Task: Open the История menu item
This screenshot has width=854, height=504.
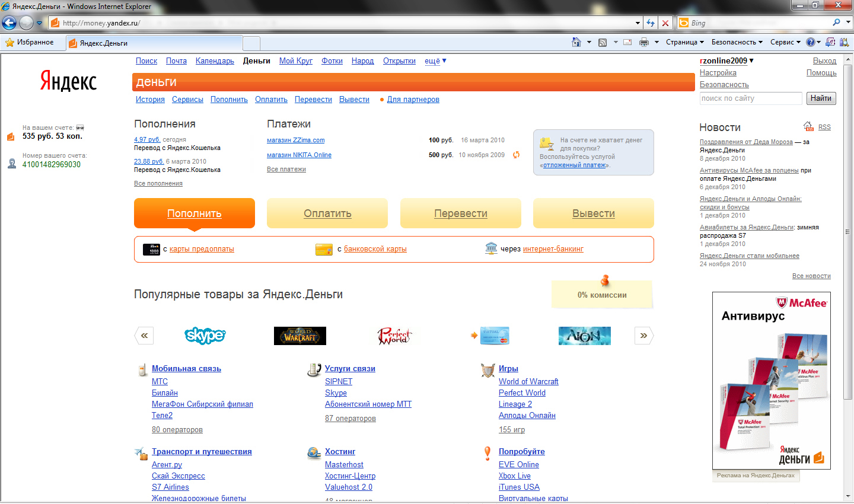Action: click(x=150, y=100)
